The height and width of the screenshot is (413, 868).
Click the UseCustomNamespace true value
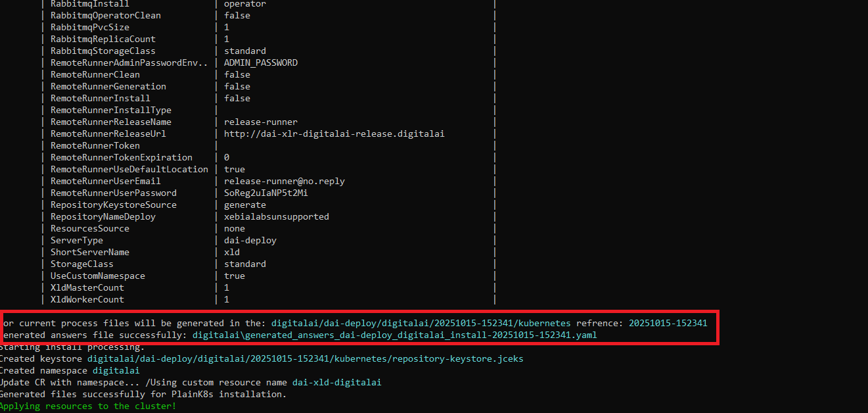click(235, 276)
